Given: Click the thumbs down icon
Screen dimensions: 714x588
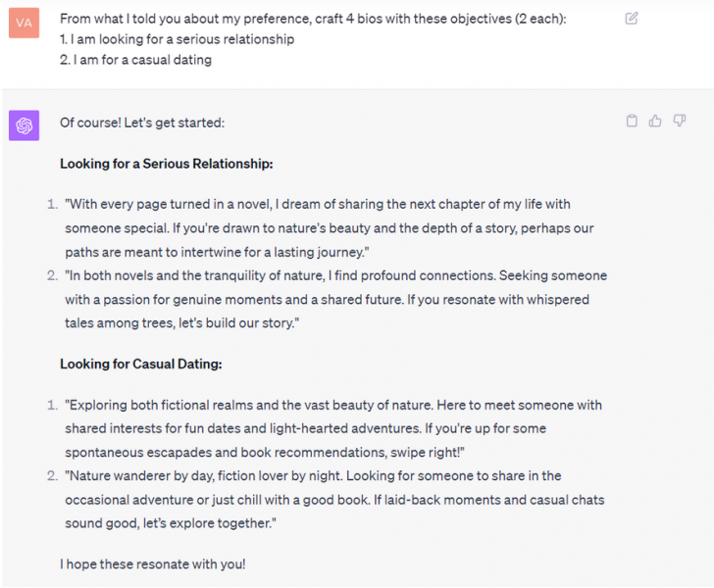Looking at the screenshot, I should [678, 122].
